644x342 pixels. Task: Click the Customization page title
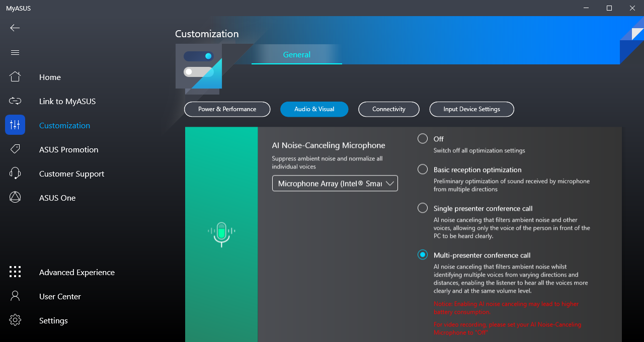pyautogui.click(x=207, y=34)
